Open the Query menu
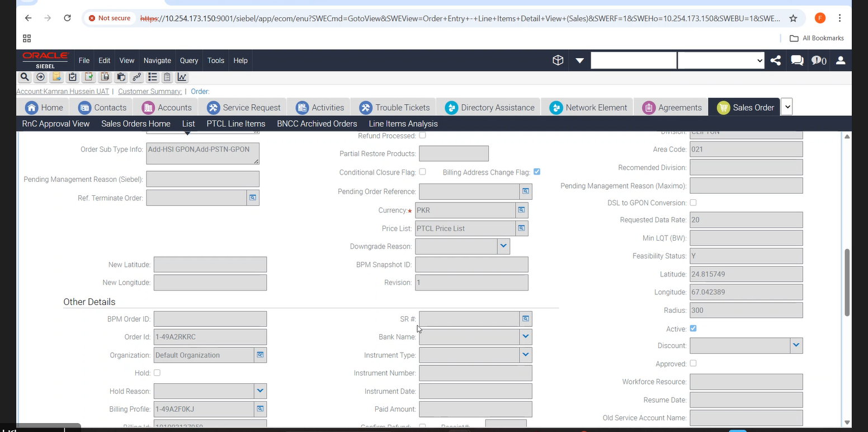868x432 pixels. pos(189,60)
